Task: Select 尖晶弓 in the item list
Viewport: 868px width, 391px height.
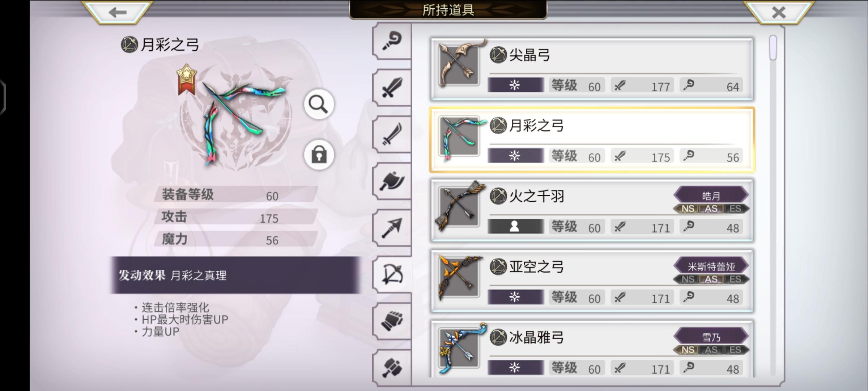Action: click(x=592, y=69)
